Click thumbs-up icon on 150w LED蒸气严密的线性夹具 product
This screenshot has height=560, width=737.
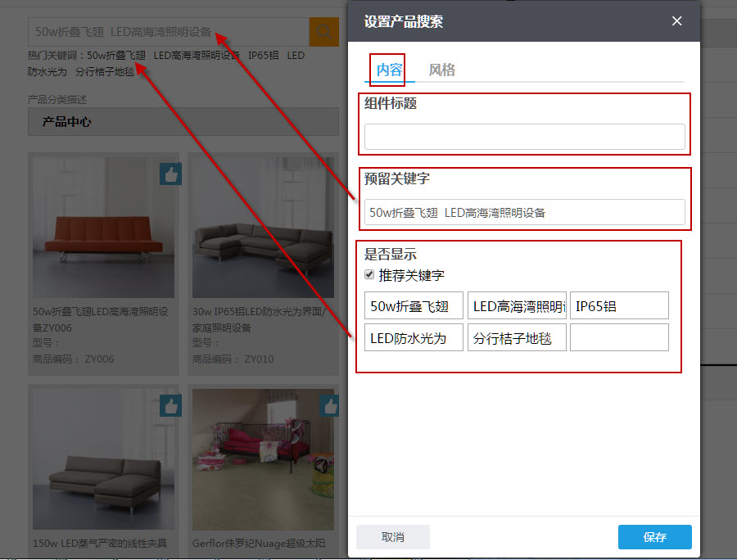170,405
